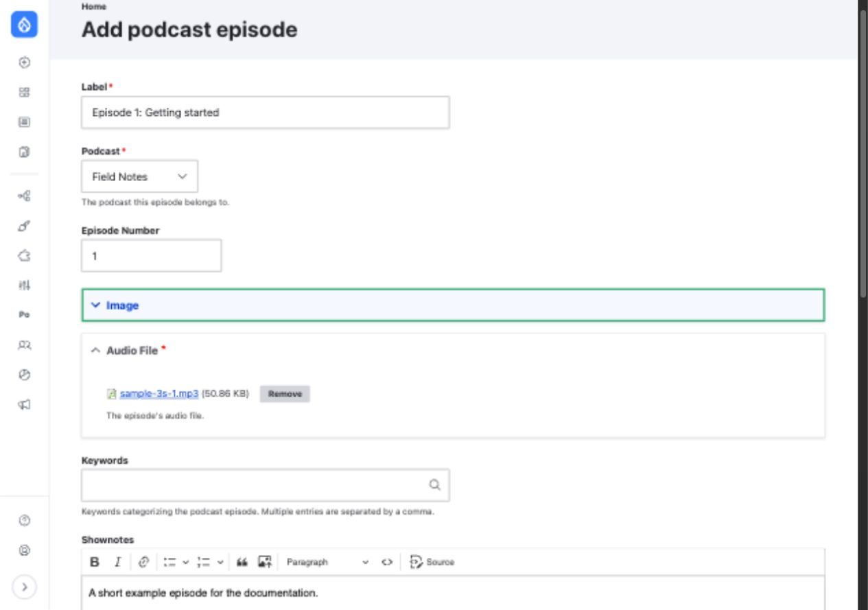Toggle italic in Shownotes editor

click(x=117, y=562)
